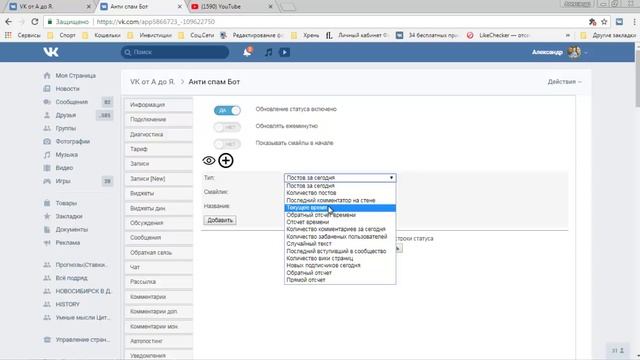Open LikeChecker bookmark
Viewport: 640px width, 360px height.
pos(498,36)
